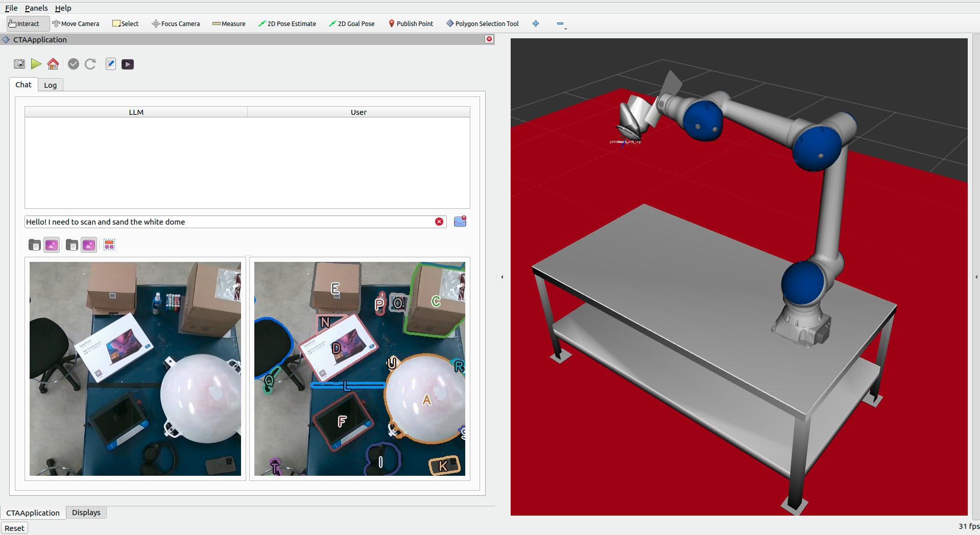Toggle the first pink image preview button
980x535 pixels.
[51, 245]
